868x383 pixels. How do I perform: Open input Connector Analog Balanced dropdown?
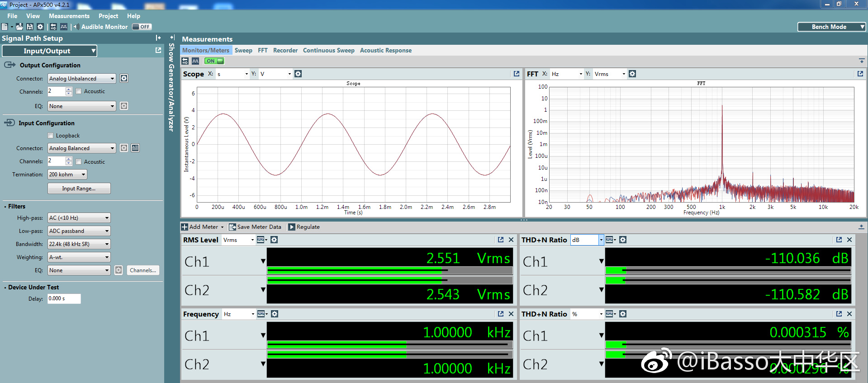pyautogui.click(x=82, y=148)
